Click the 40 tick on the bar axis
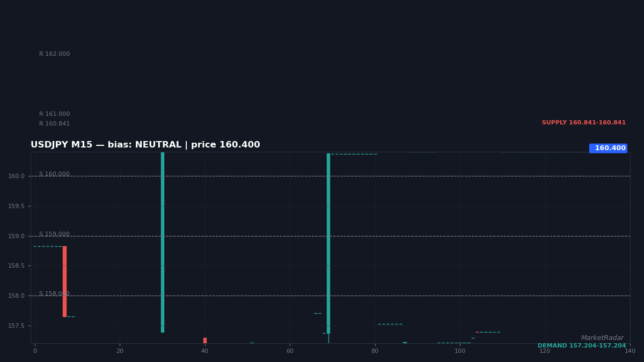This screenshot has width=644, height=362. coord(205,351)
